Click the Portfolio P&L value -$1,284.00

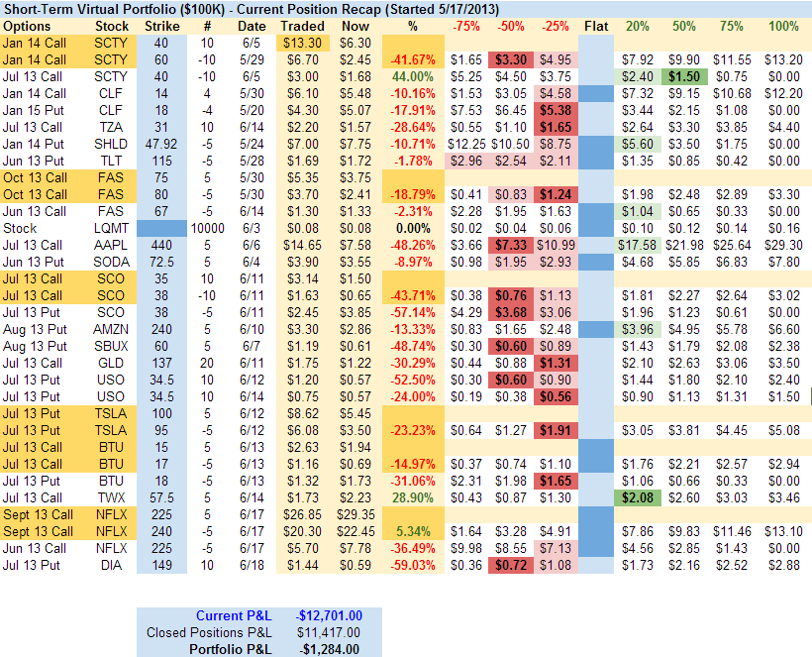330,649
